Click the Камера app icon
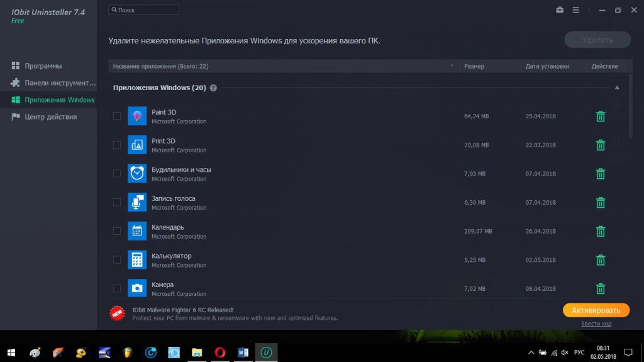Screen dimensions: 644x362 point(136,288)
